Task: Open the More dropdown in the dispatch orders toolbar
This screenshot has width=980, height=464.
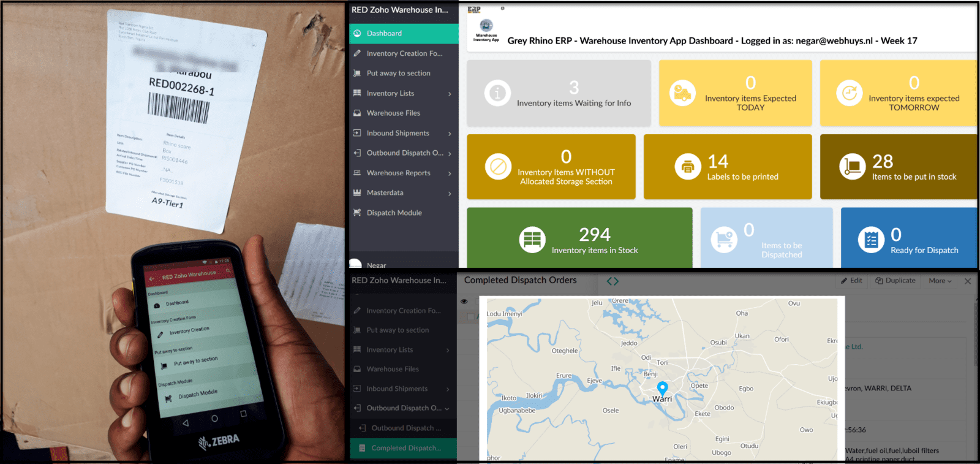Action: [940, 281]
